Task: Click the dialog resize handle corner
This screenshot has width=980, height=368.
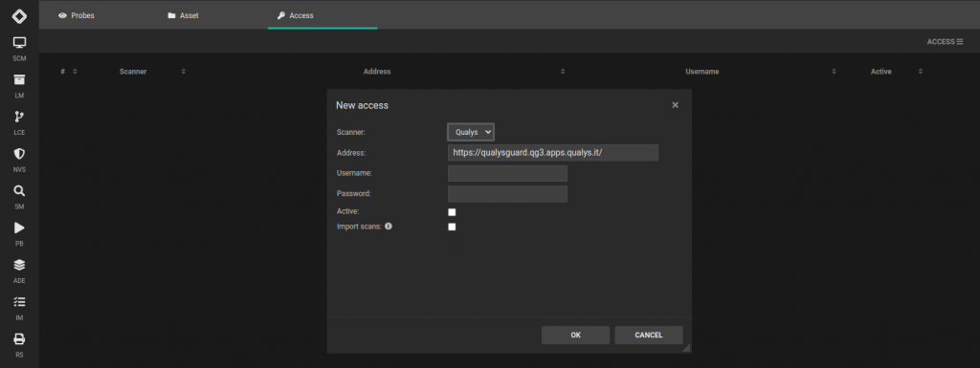Action: [x=686, y=348]
